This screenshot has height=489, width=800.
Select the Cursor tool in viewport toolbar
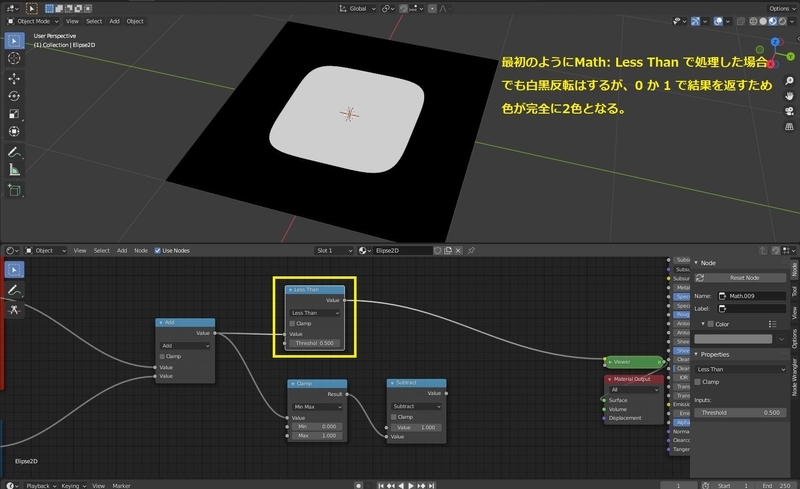pyautogui.click(x=14, y=58)
